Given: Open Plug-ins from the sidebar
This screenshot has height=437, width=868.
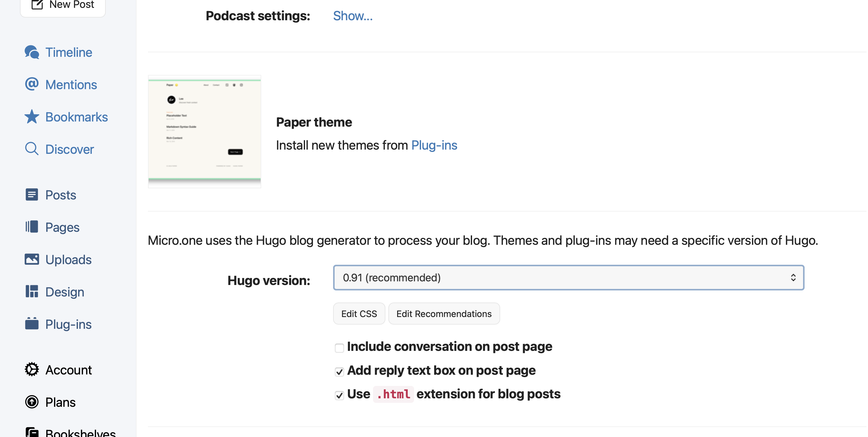Looking at the screenshot, I should [68, 324].
